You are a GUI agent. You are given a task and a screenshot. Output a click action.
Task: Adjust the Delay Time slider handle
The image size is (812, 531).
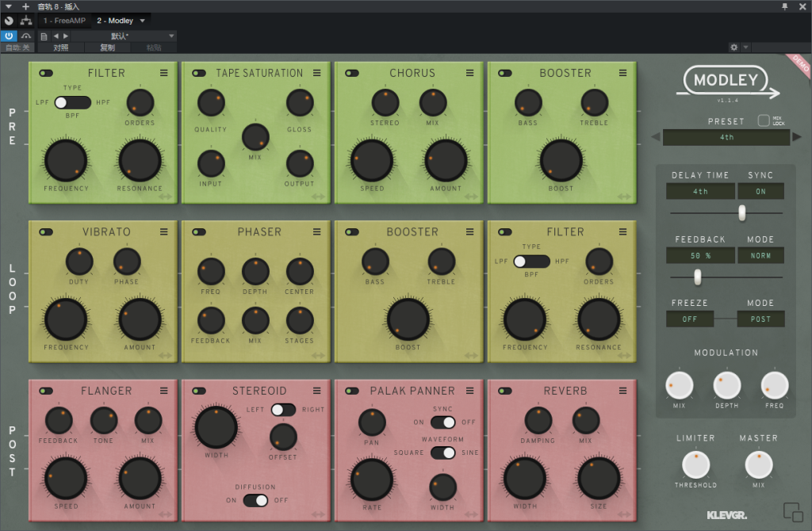pyautogui.click(x=742, y=212)
